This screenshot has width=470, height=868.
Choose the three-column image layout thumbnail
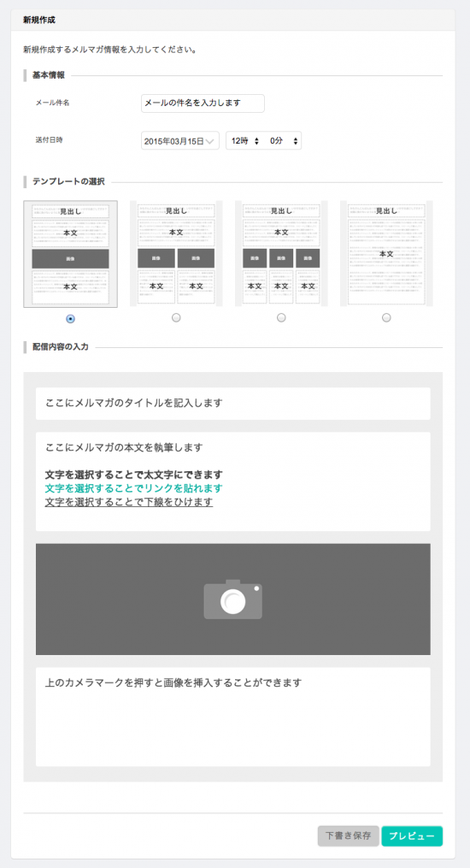(x=281, y=253)
